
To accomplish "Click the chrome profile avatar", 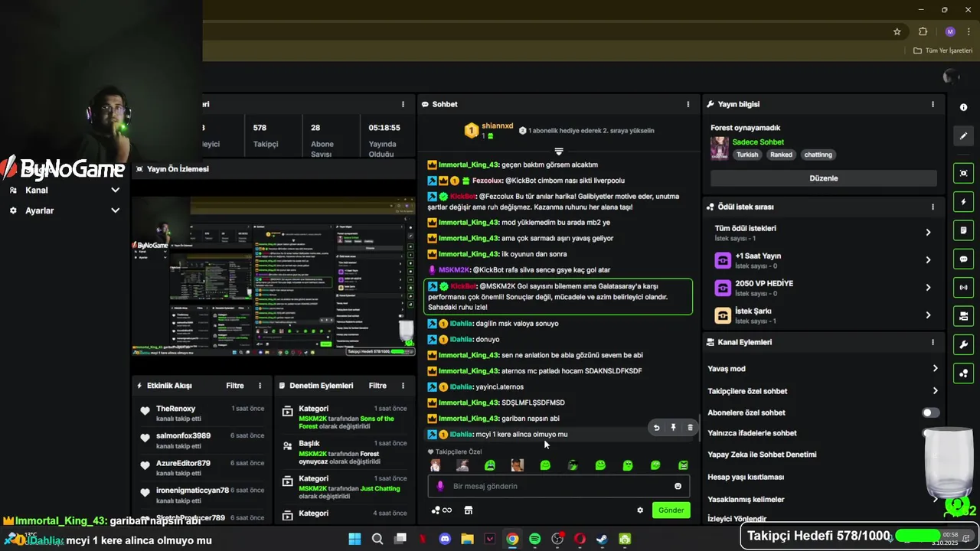I will click(950, 31).
